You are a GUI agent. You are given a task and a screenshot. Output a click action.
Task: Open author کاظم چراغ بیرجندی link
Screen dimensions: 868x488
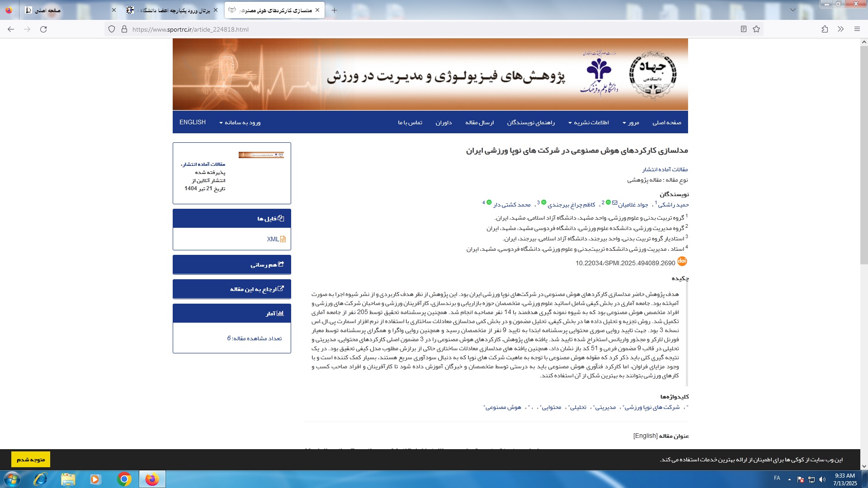[571, 205]
